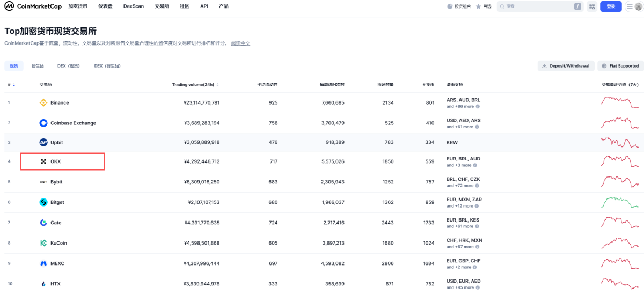Open the Upbit exchange link
Image resolution: width=644 pixels, height=295 pixels.
(56, 142)
